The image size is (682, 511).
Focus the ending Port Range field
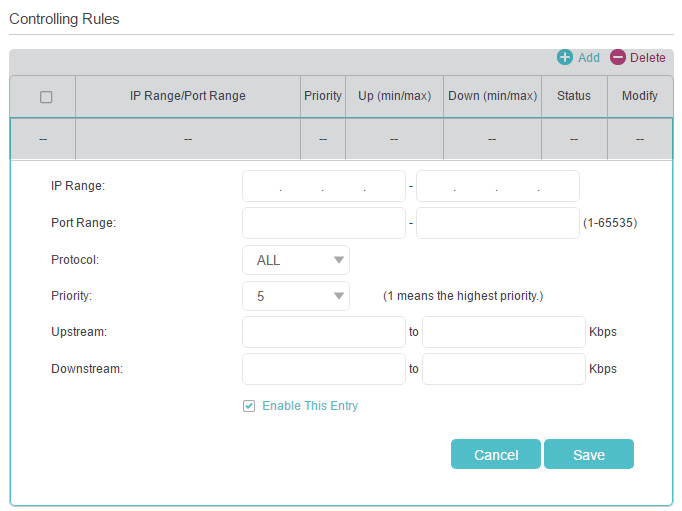497,223
